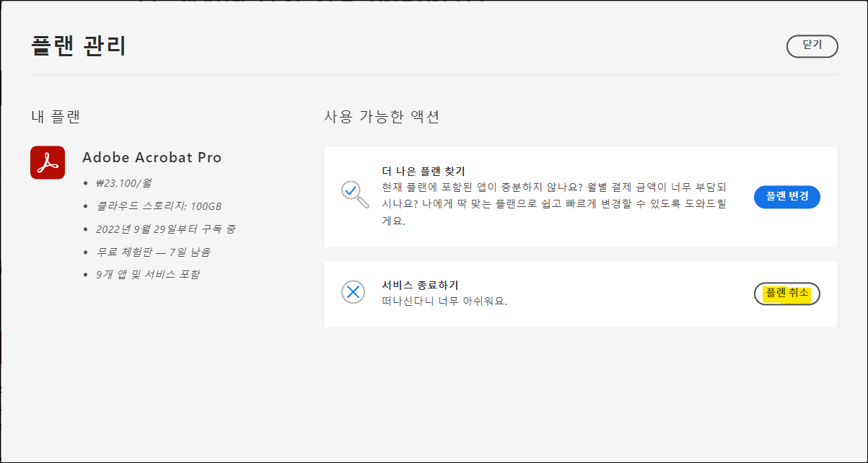This screenshot has height=463, width=868.
Task: Click the 더 나은 플랜 찾기 title
Action: 424,171
